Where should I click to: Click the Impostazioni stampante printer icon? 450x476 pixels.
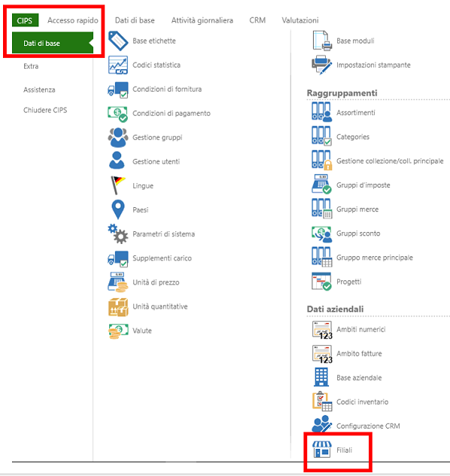tap(322, 65)
